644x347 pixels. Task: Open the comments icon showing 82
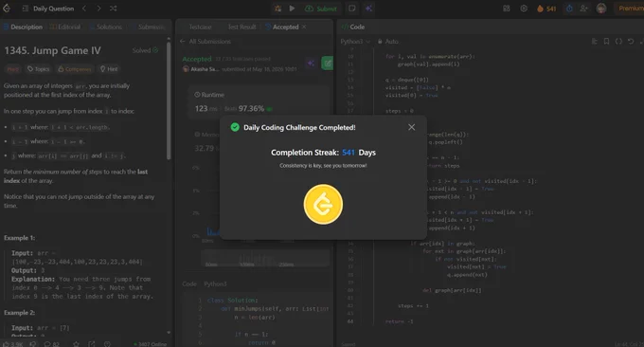pos(52,344)
